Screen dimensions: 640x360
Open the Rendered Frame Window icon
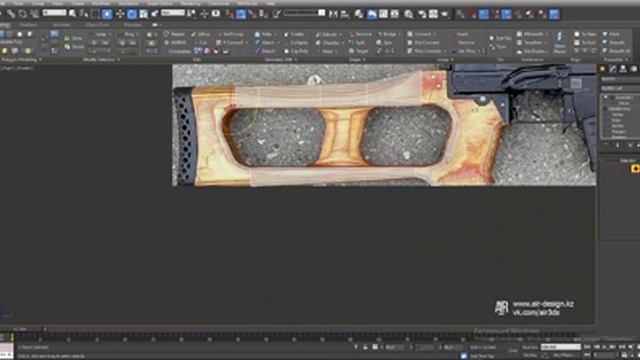433,14
